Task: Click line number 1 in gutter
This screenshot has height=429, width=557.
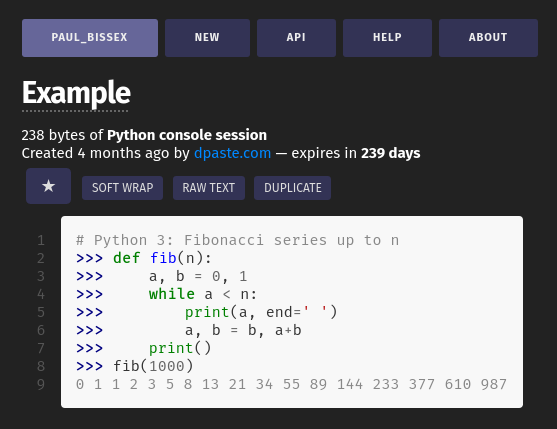Action: click(41, 240)
